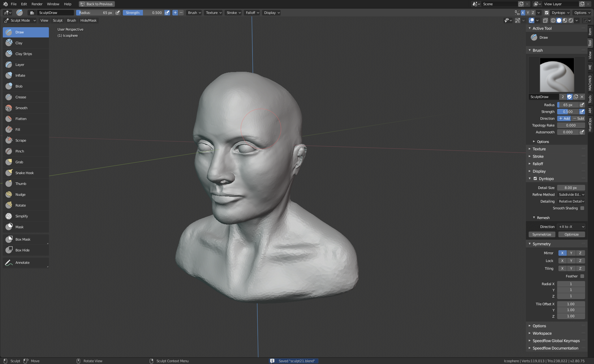Activate the Smooth brush tool
The height and width of the screenshot is (364, 594).
21,108
